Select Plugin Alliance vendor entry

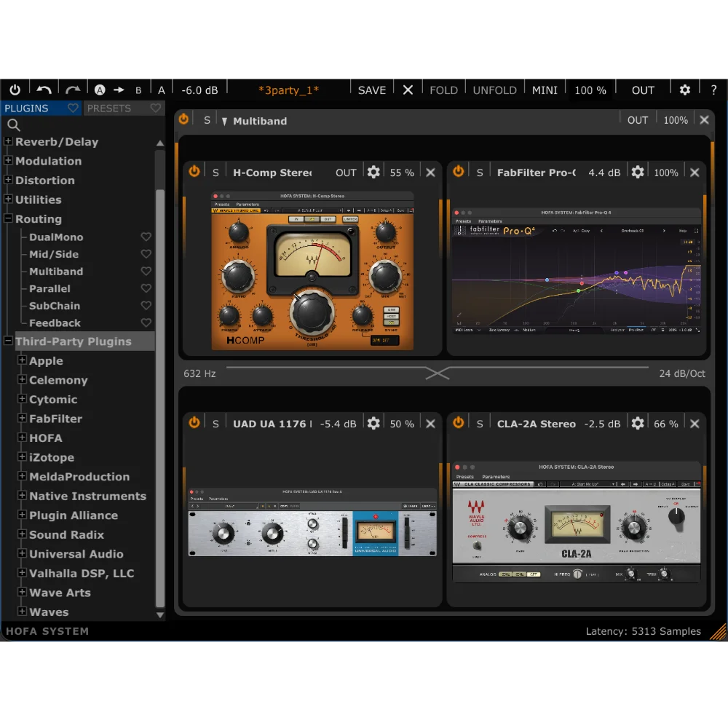[x=74, y=515]
